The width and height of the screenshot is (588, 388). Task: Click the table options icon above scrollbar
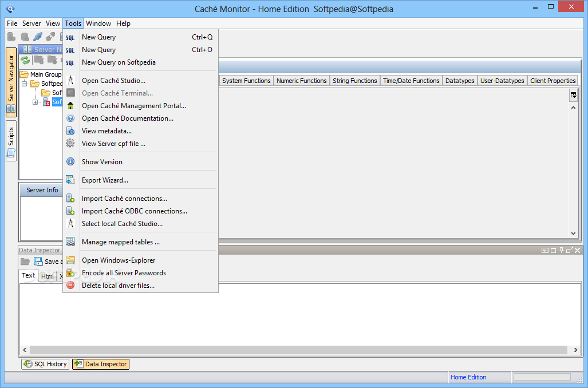click(573, 95)
